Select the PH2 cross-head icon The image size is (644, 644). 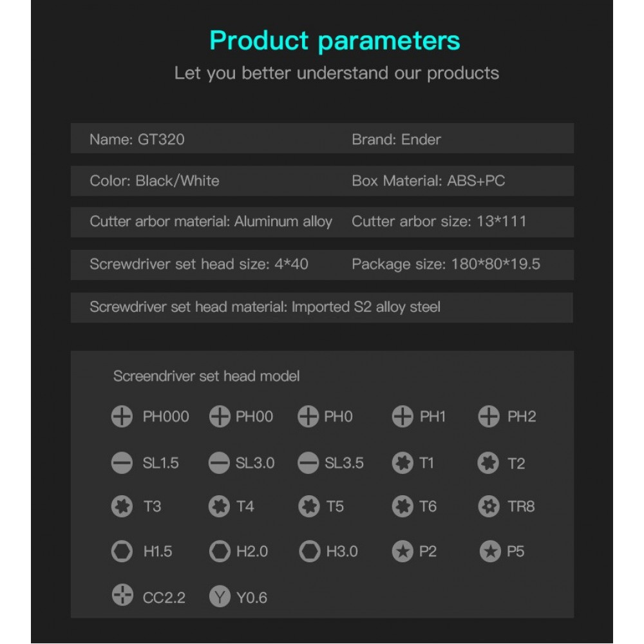point(489,417)
